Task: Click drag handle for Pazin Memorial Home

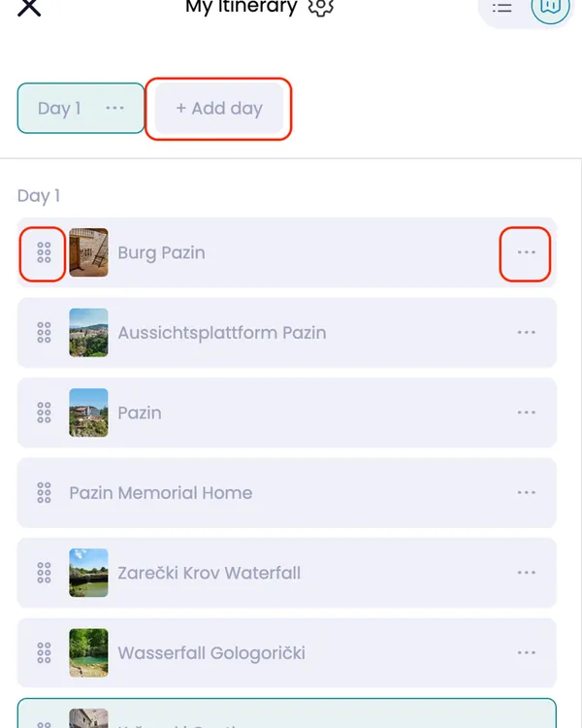Action: (44, 493)
